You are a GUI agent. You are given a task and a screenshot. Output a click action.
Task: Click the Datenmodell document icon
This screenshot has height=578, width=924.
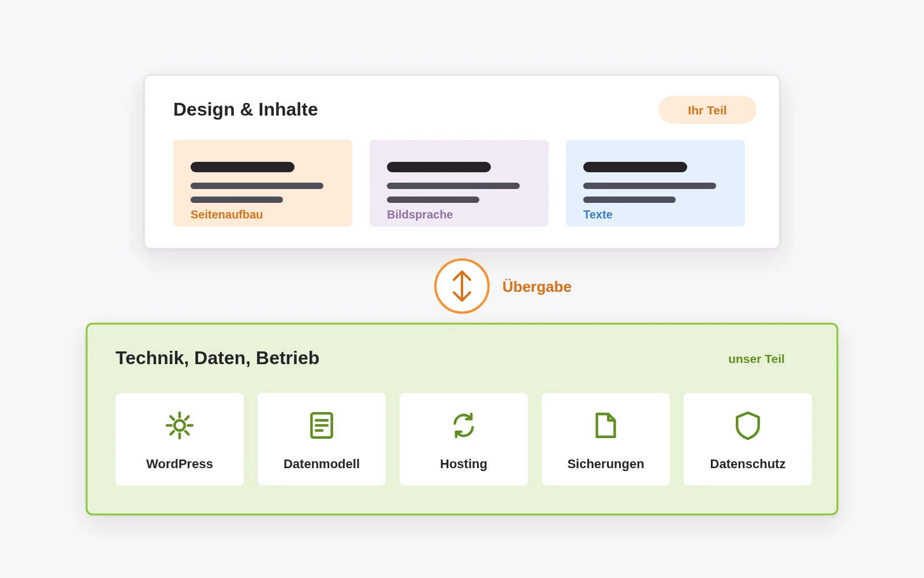tap(322, 425)
